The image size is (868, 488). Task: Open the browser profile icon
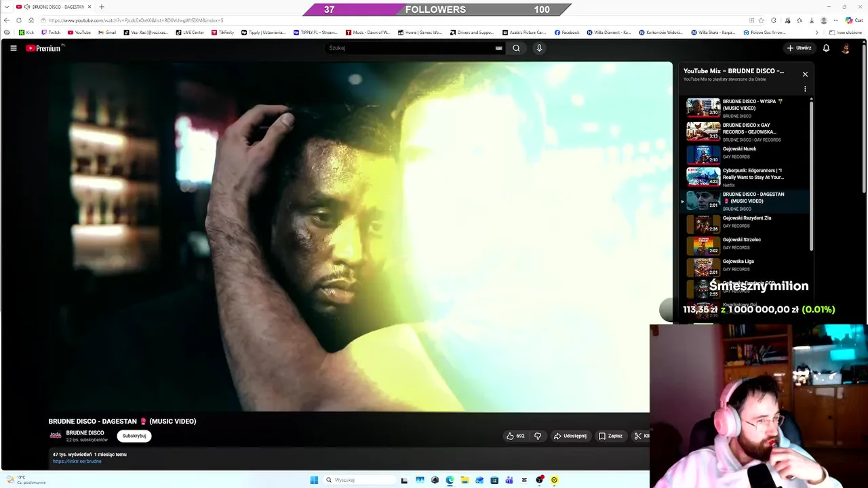point(824,20)
